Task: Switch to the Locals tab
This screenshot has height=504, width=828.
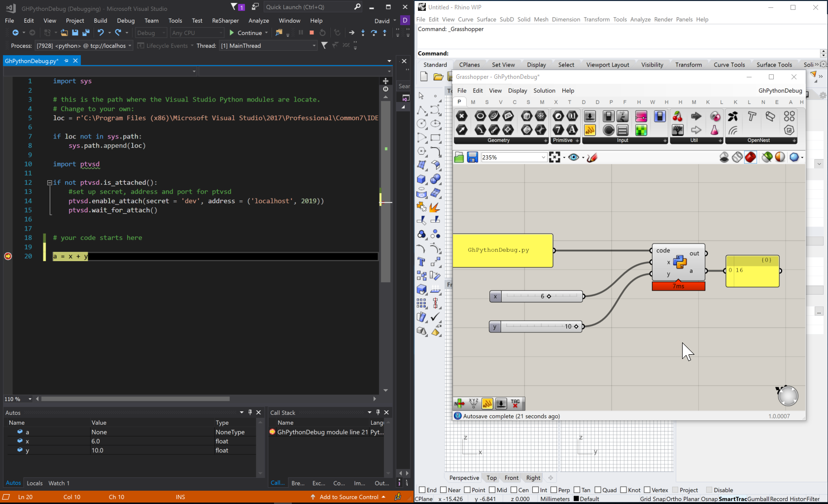Action: (x=34, y=483)
